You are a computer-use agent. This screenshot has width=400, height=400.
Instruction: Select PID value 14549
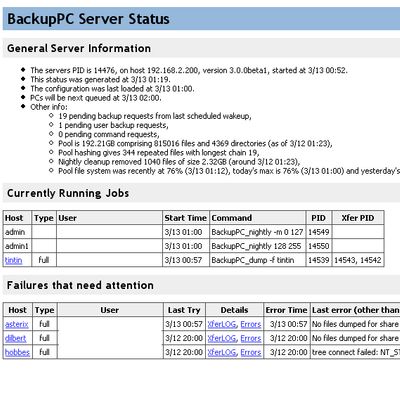pos(319,232)
